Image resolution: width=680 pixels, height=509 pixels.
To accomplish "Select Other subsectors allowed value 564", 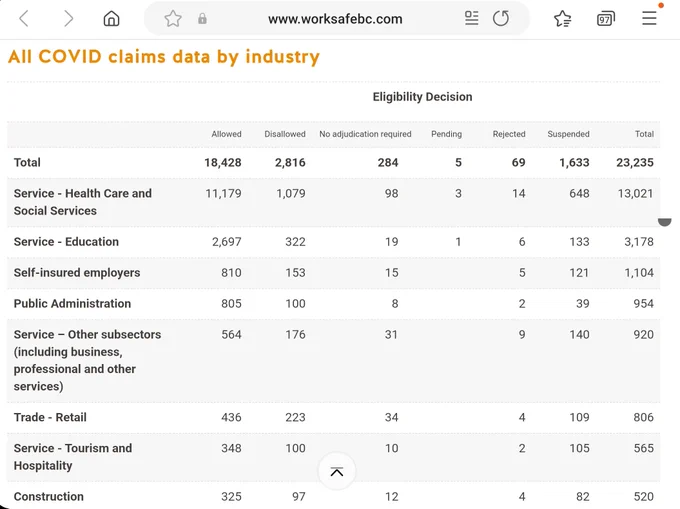I will [x=231, y=334].
